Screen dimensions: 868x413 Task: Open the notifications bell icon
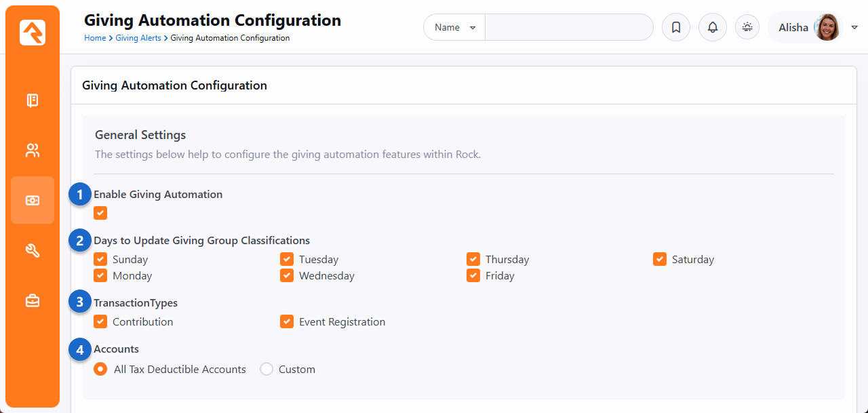click(x=713, y=28)
